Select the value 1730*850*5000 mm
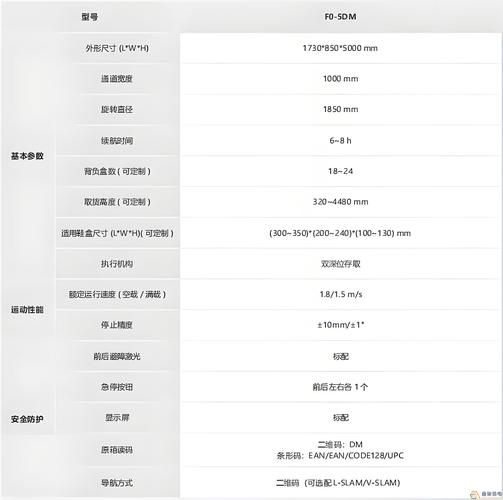The height and width of the screenshot is (500, 503). 340,48
